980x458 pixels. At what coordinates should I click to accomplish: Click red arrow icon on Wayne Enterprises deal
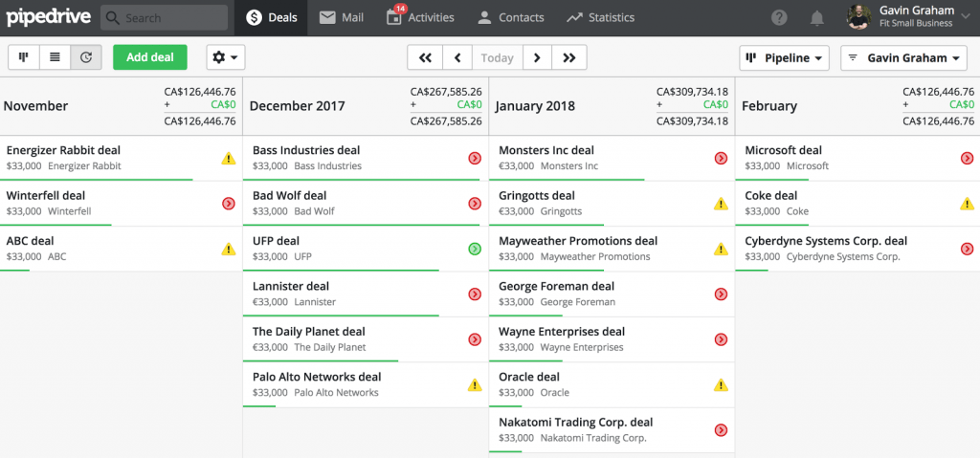[721, 339]
